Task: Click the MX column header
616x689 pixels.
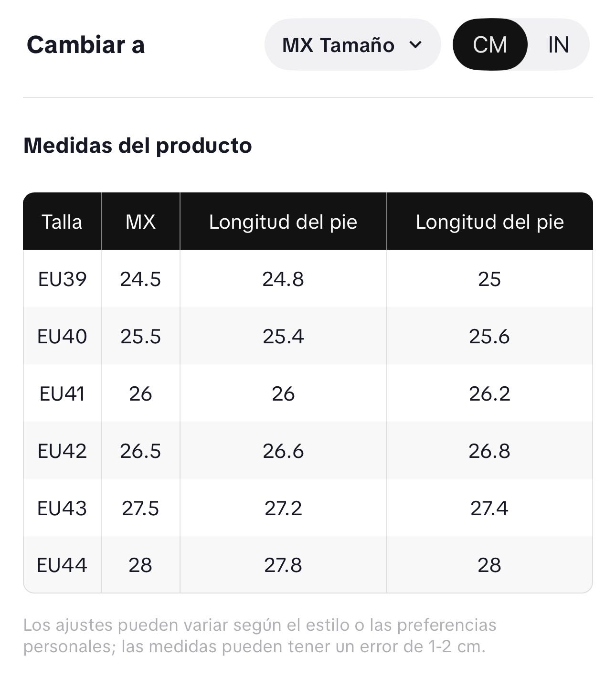Action: [140, 222]
